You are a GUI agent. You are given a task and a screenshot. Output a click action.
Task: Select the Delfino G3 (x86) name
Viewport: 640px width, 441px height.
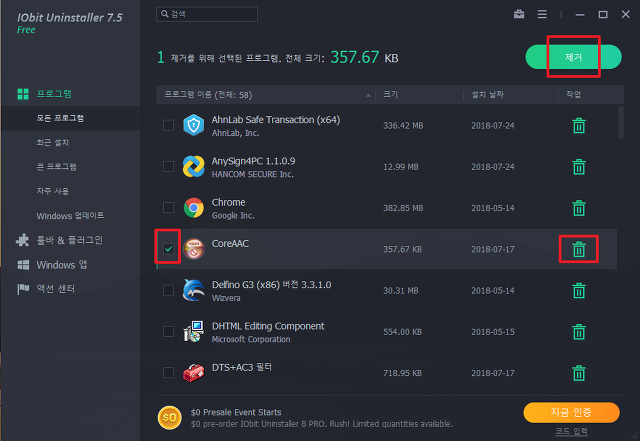(271, 285)
